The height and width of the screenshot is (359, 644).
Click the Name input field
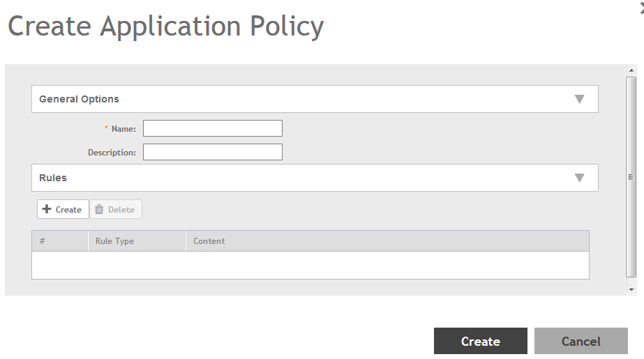pos(212,128)
